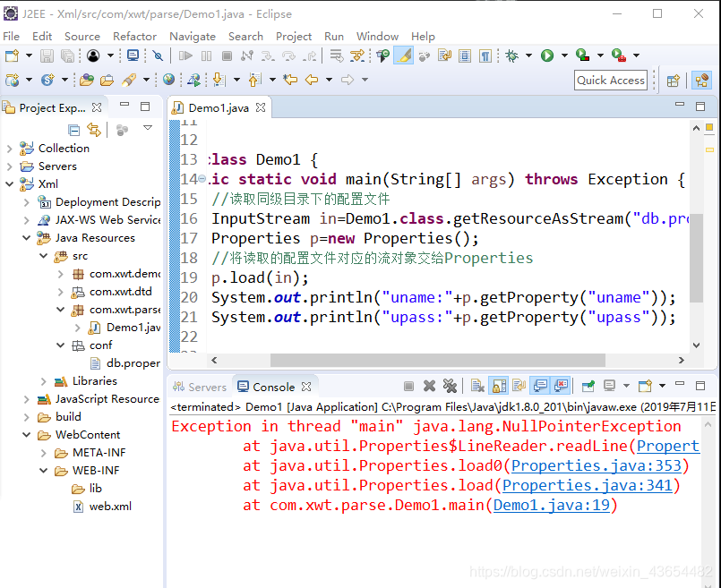Collapse the main method fold marker at line 14
Image resolution: width=721 pixels, height=588 pixels.
tap(202, 179)
